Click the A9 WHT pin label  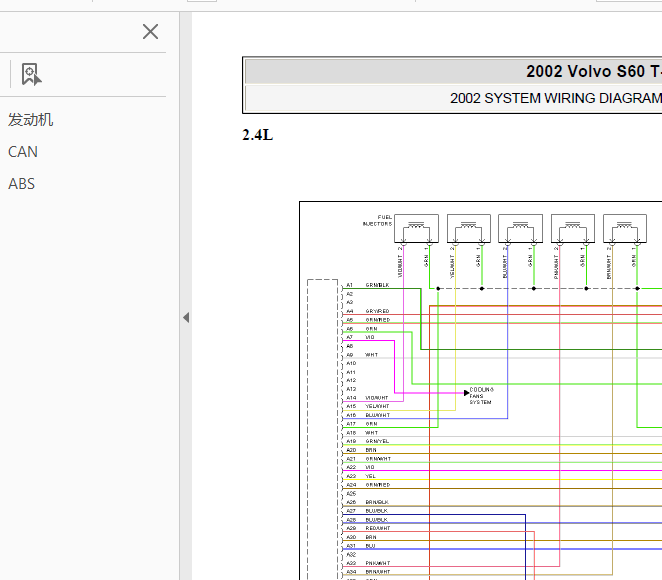click(362, 355)
